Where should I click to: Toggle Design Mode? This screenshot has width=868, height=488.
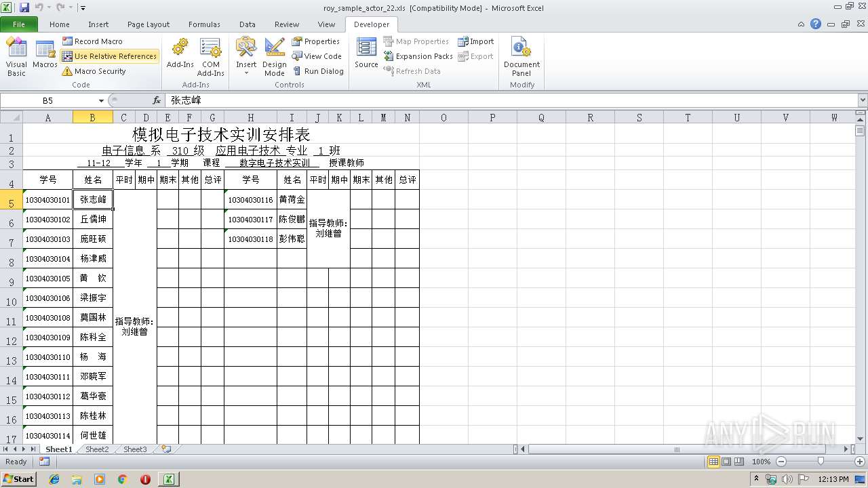[275, 57]
